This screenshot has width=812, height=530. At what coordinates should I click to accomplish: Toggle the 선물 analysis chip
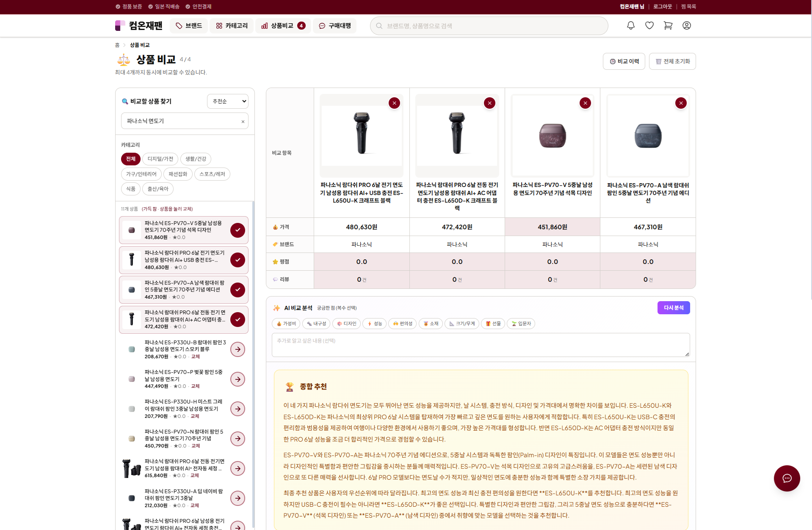[x=493, y=324]
